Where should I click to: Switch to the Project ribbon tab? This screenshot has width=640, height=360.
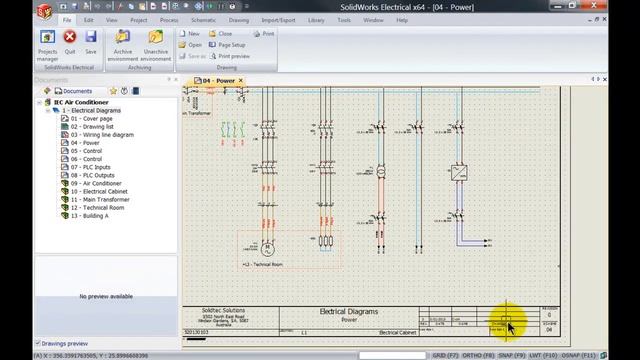(139, 20)
